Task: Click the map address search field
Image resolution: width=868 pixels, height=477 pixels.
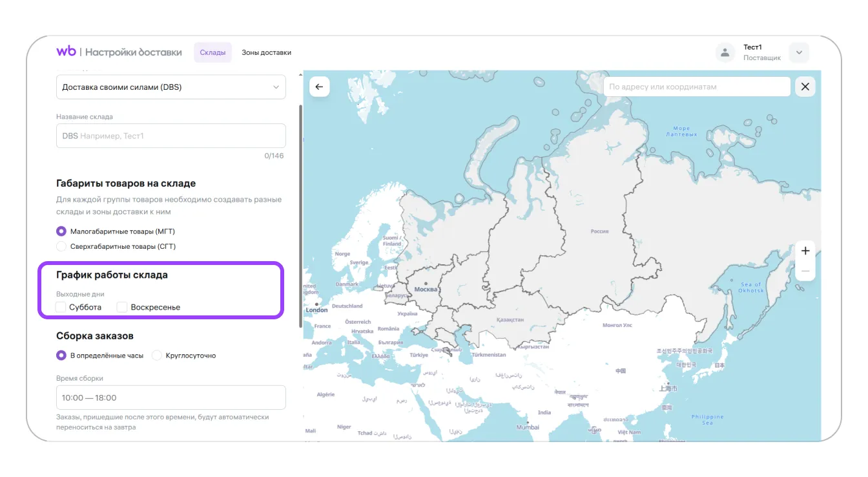Action: click(696, 87)
